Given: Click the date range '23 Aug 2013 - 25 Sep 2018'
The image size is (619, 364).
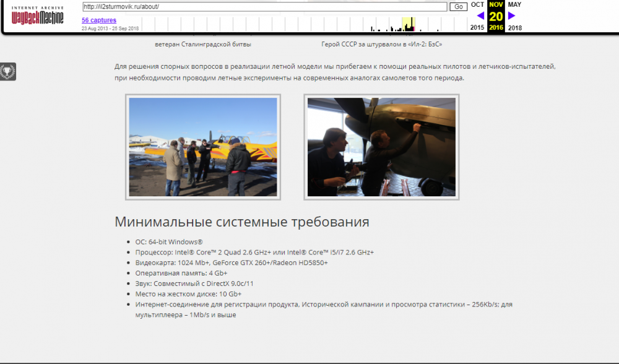Looking at the screenshot, I should [110, 28].
